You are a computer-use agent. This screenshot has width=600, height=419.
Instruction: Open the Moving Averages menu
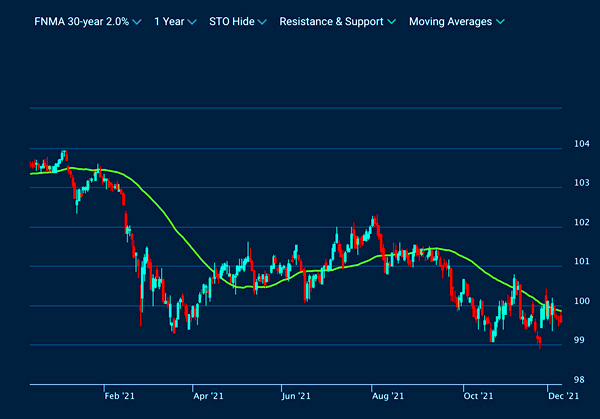(450, 21)
